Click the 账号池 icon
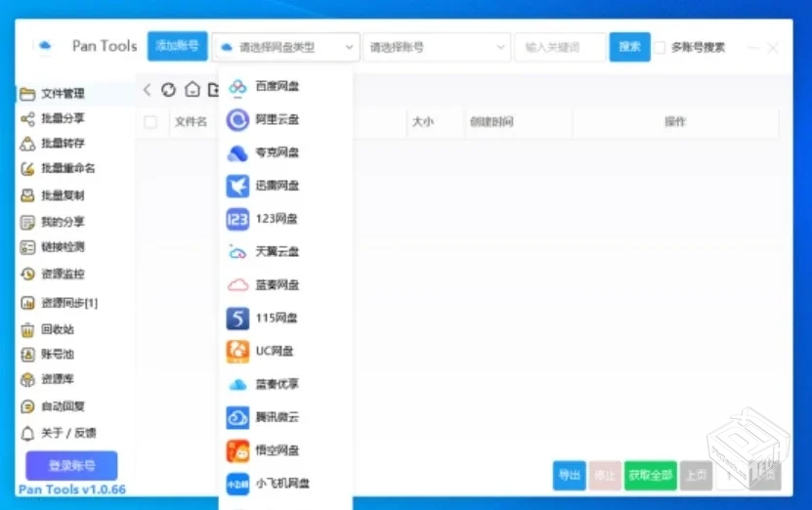Image resolution: width=812 pixels, height=510 pixels. coord(27,354)
